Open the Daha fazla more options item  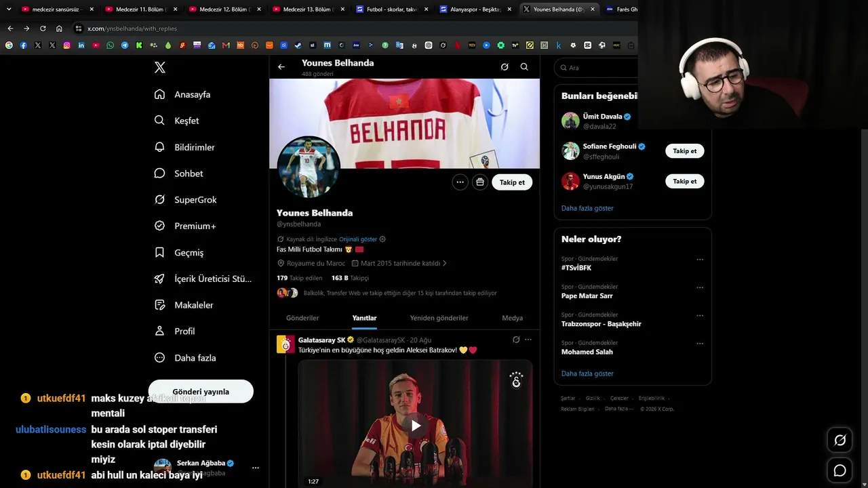tap(185, 358)
